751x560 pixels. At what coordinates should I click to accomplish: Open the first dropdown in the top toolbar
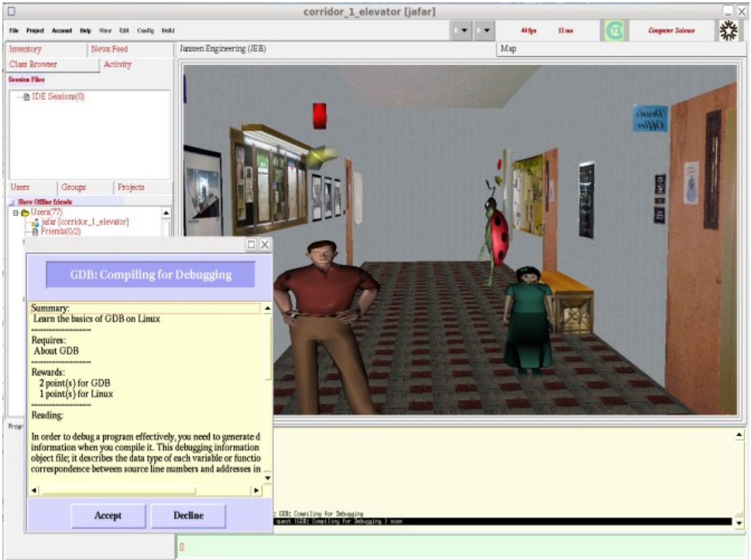pyautogui.click(x=461, y=31)
